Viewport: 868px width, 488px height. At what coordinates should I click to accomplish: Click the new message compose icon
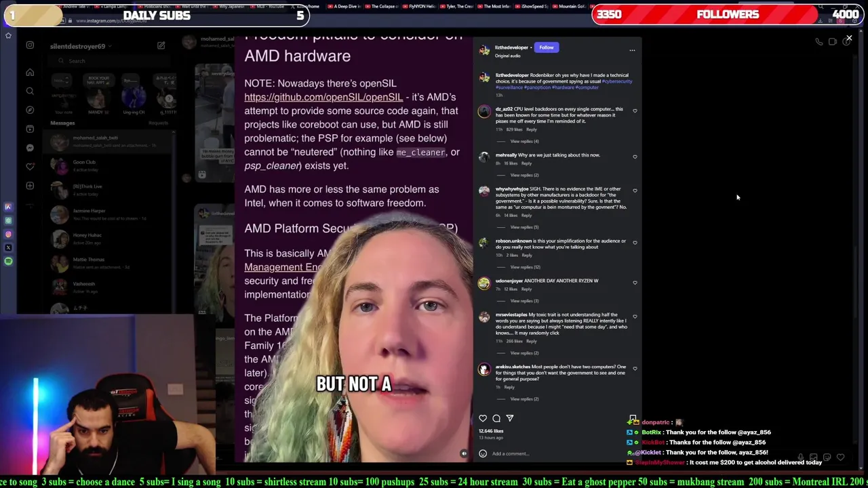coord(161,45)
